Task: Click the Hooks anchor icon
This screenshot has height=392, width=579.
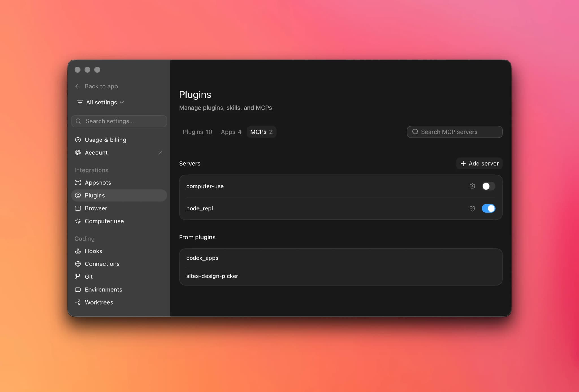Action: pyautogui.click(x=78, y=251)
